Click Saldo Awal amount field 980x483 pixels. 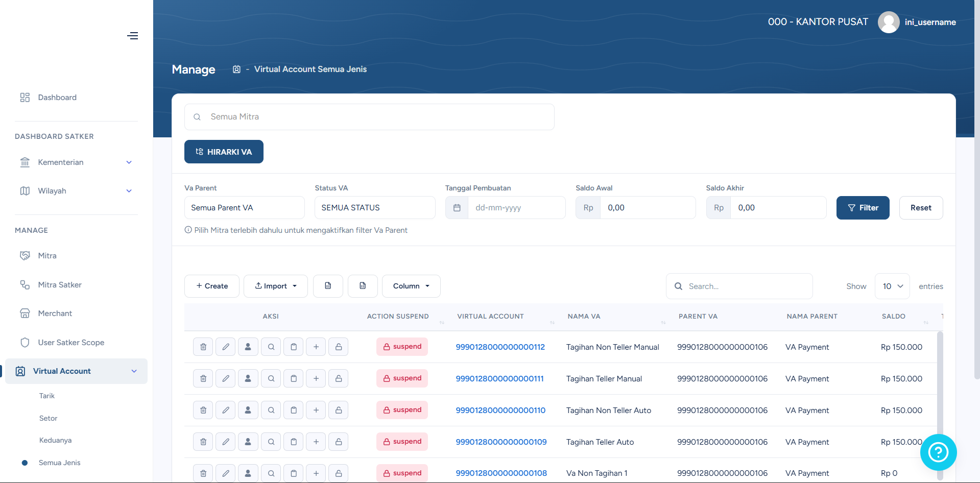click(648, 208)
